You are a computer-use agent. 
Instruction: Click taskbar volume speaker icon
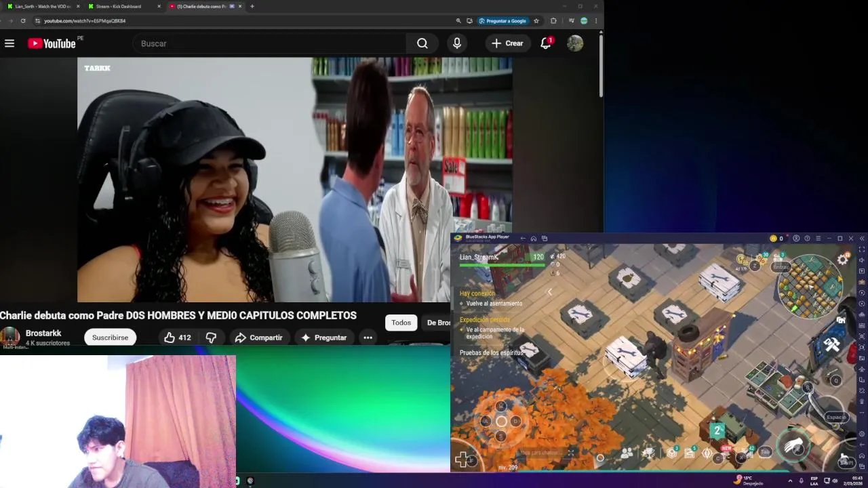tap(834, 481)
